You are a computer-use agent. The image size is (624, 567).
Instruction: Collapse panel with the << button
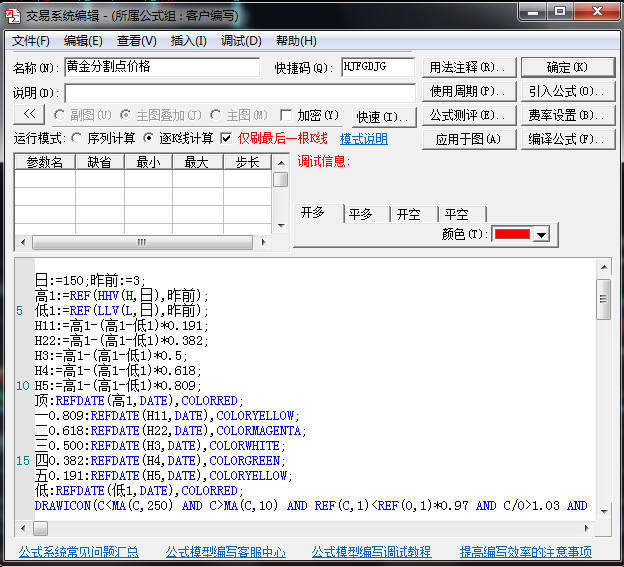click(29, 114)
